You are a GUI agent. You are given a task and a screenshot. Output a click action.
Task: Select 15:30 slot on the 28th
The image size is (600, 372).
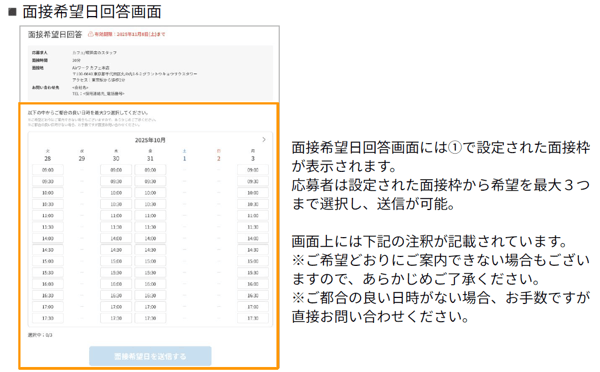(x=48, y=272)
